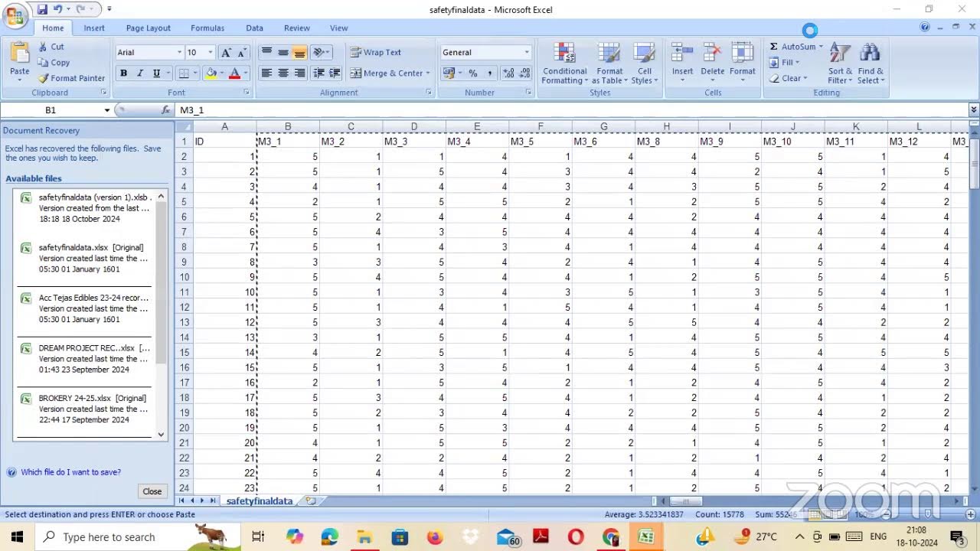Click the Increase Indent icon

coord(335,73)
